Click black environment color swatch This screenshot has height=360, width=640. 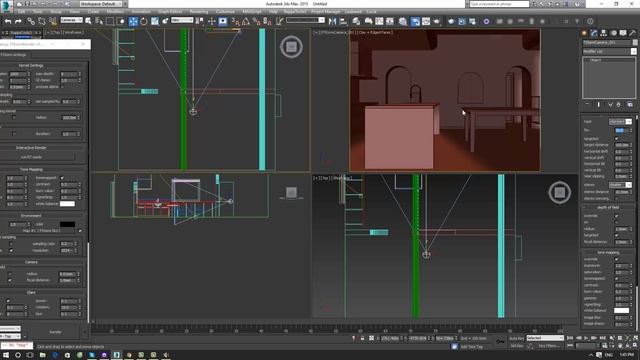click(67, 224)
